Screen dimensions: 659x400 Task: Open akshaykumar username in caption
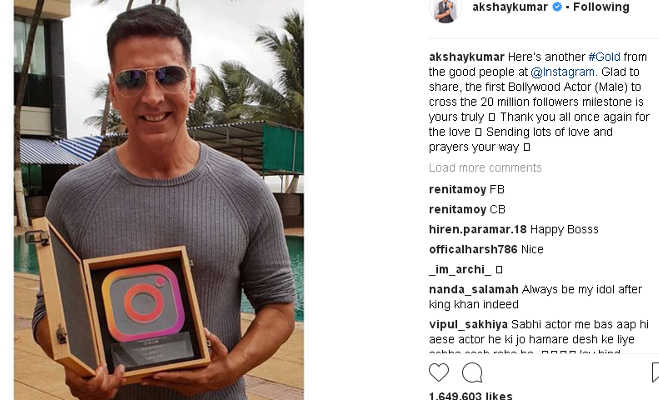point(467,57)
